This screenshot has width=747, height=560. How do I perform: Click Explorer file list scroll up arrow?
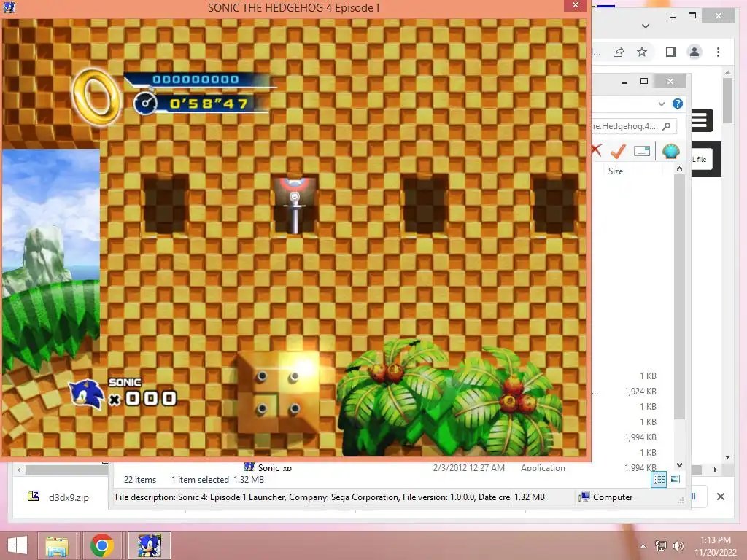click(679, 169)
